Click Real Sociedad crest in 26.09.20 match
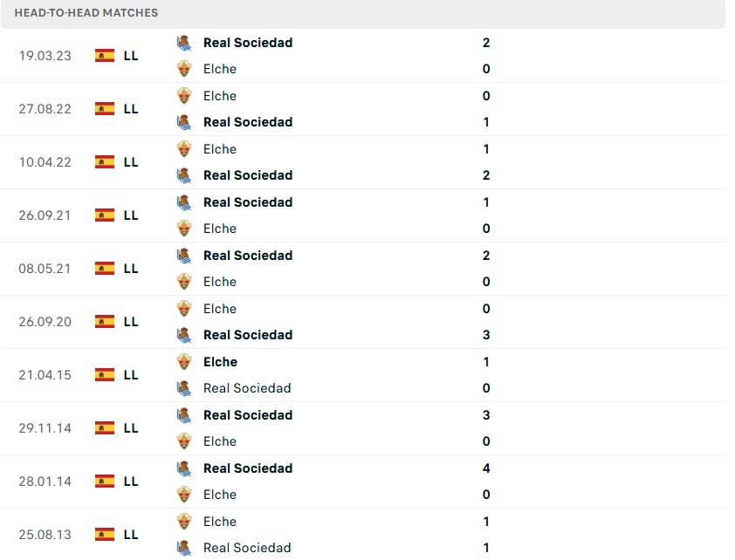 [184, 335]
